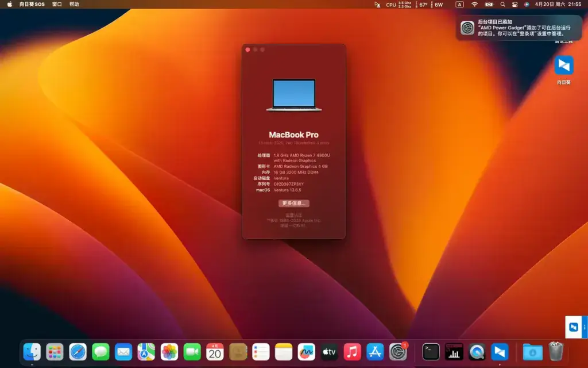The width and height of the screenshot is (588, 368).
Task: Click the 更多信息... button
Action: point(293,203)
